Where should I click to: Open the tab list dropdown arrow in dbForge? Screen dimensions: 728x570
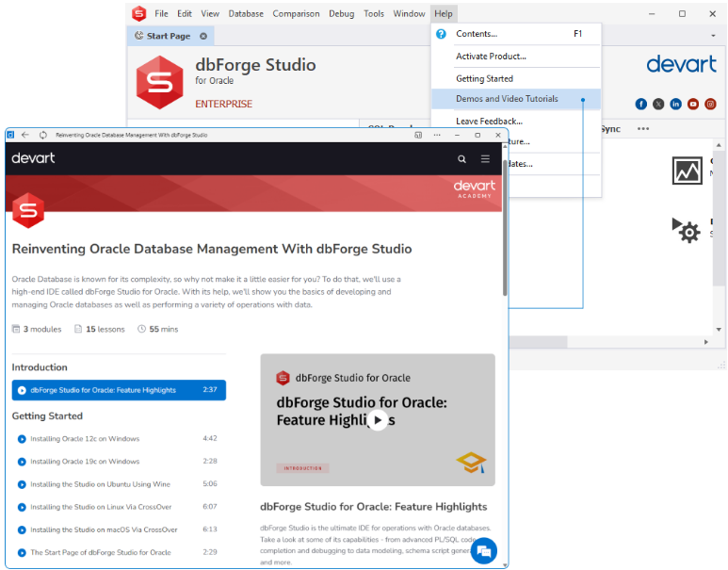[713, 36]
